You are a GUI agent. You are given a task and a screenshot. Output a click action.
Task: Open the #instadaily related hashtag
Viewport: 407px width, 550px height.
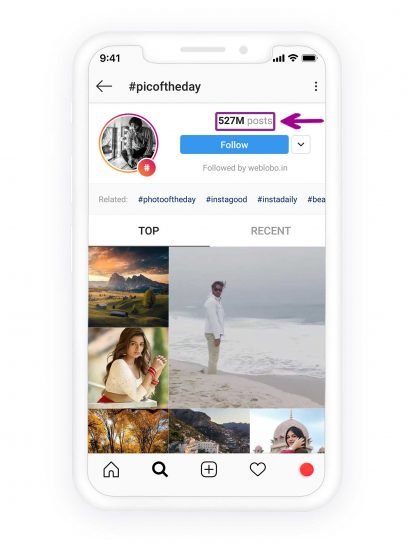tap(277, 199)
